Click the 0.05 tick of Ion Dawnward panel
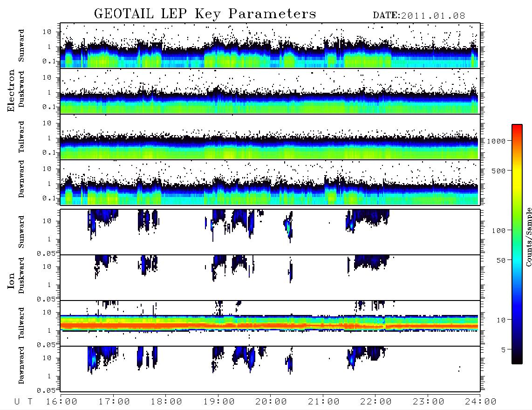The height and width of the screenshot is (410, 532). click(46, 390)
